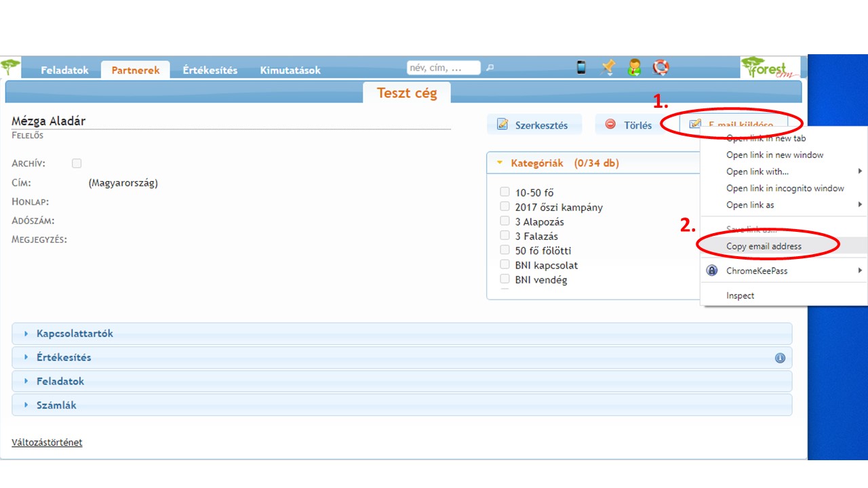868x488 pixels.
Task: Click the search magnifier icon
Action: [x=490, y=68]
